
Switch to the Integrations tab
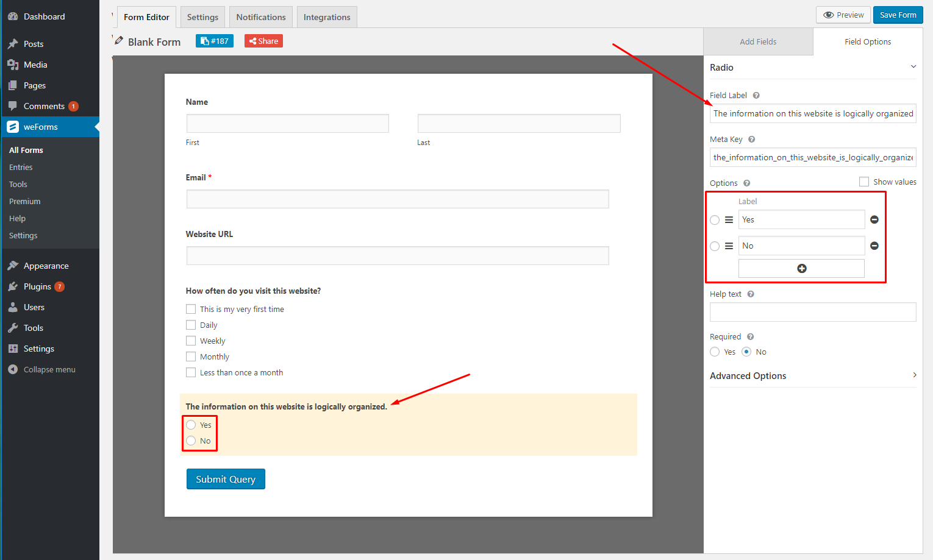pos(327,17)
